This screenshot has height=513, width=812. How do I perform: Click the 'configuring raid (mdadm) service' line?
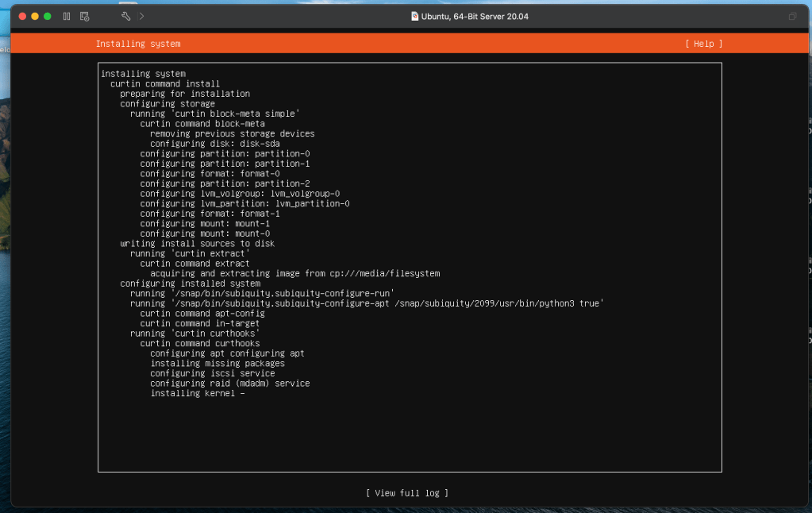(x=229, y=383)
